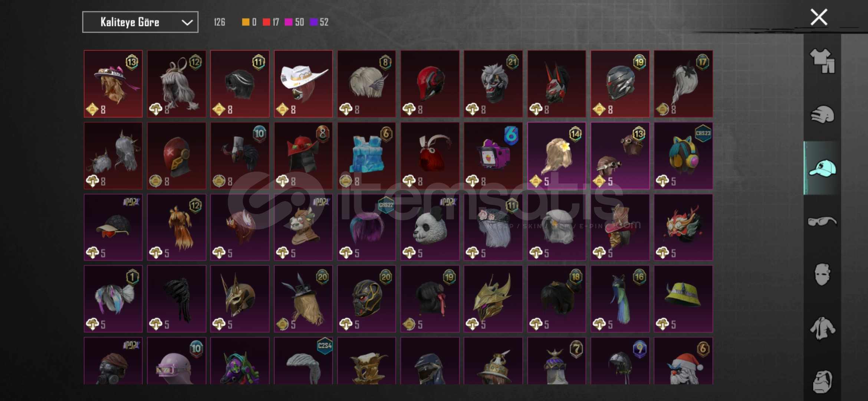Open the outfits clothing category icon

point(822,61)
